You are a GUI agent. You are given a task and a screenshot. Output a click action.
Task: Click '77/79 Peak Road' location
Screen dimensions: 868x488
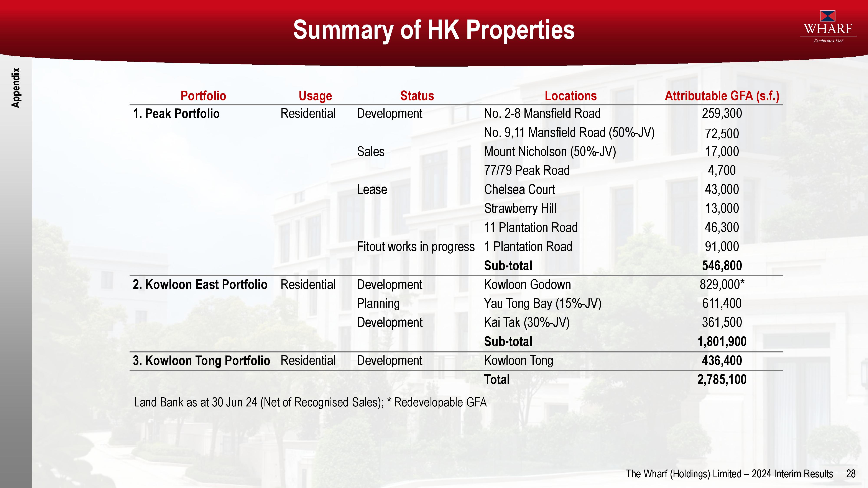(527, 170)
